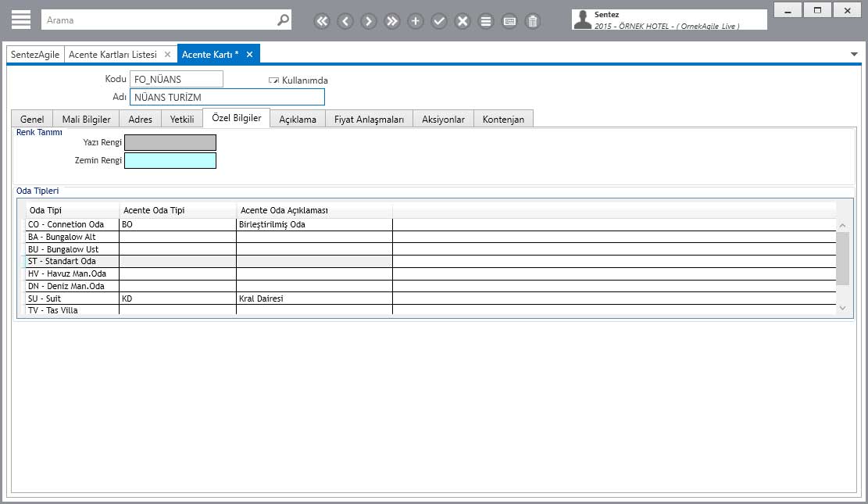The height and width of the screenshot is (504, 868).
Task: Maximize the application window
Action: click(817, 10)
